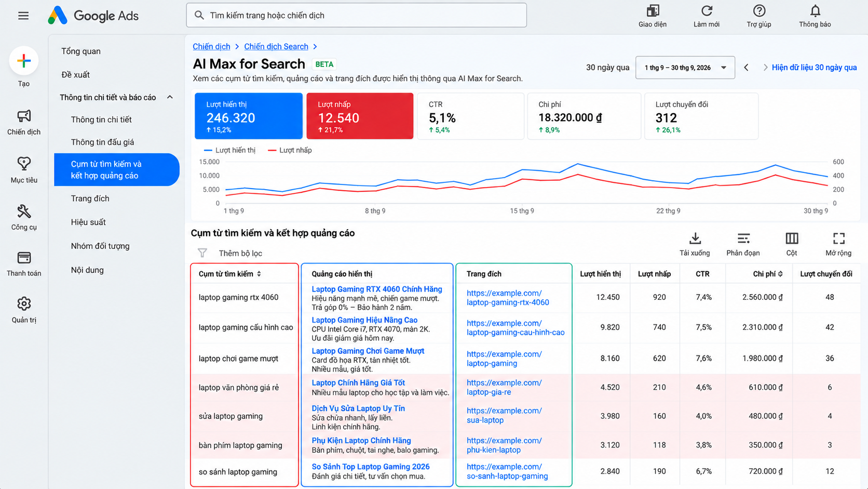Open Thanh toán billing icon
This screenshot has height=489, width=868.
tap(24, 258)
